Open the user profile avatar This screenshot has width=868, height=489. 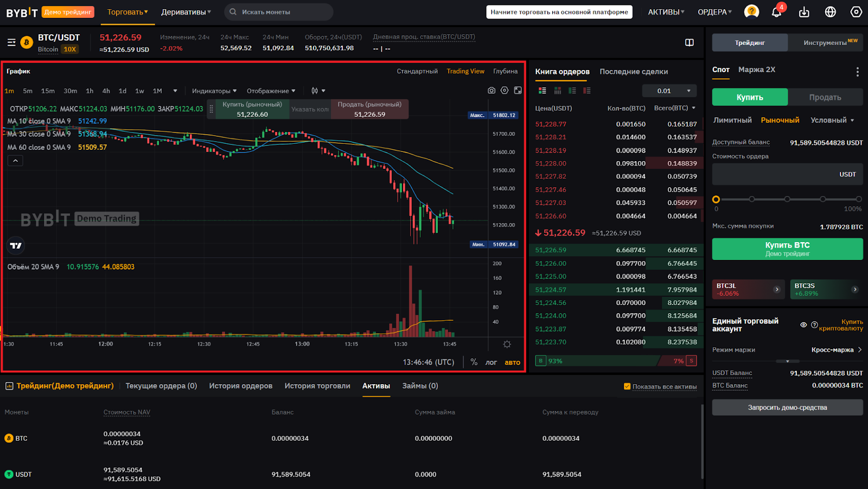pos(751,11)
